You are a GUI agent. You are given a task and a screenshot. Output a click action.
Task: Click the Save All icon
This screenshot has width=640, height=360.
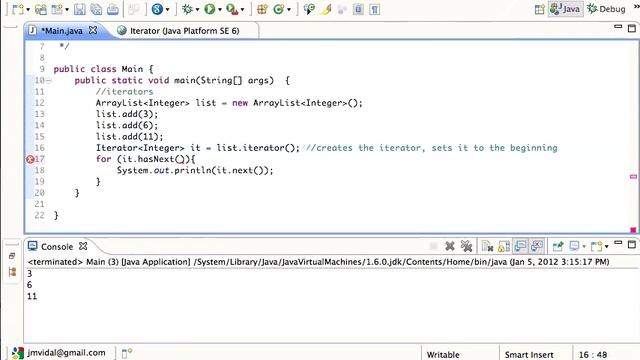[x=96, y=9]
